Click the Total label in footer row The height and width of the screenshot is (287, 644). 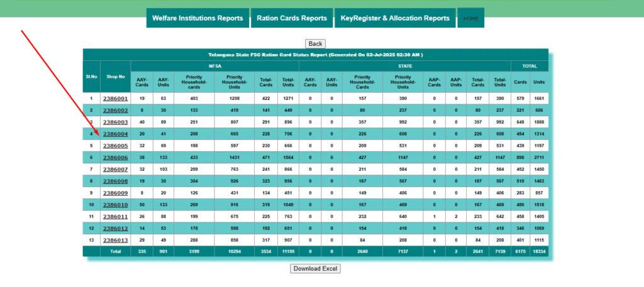115,252
